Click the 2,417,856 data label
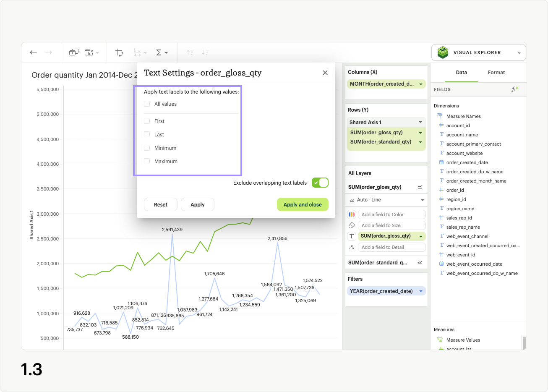 [x=277, y=238]
